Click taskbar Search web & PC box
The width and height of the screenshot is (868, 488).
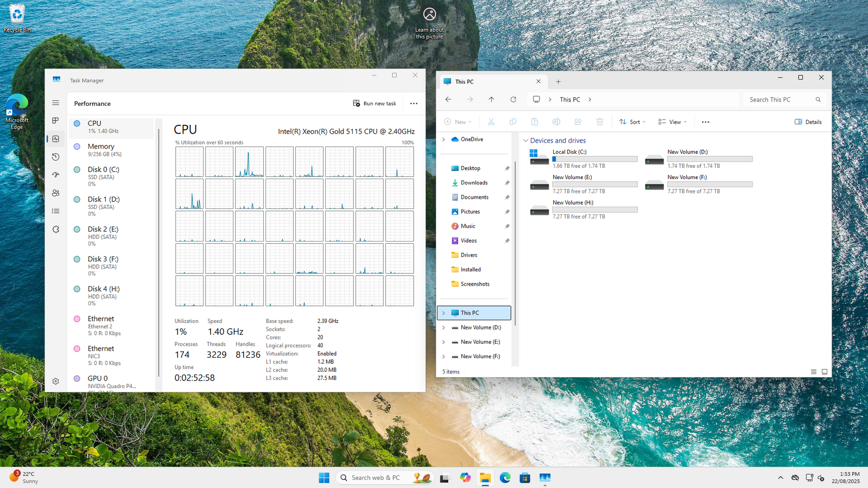384,478
